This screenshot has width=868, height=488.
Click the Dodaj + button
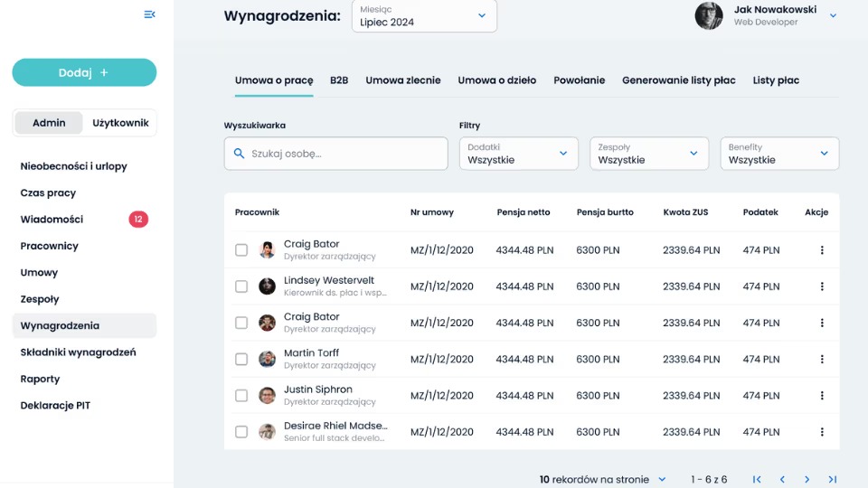coord(84,72)
